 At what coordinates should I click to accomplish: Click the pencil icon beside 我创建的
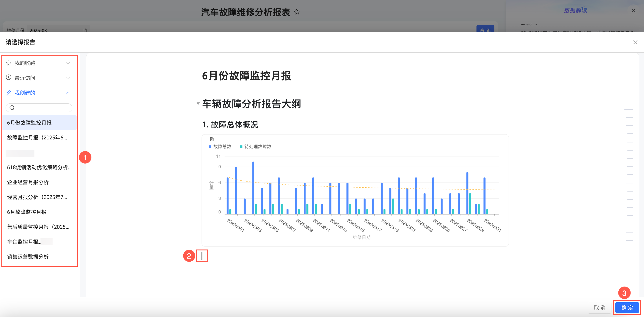[9, 93]
